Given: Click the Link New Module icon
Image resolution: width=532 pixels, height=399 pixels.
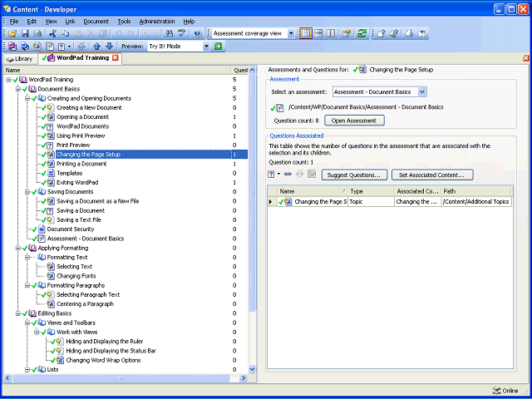Looking at the screenshot, I should pos(12,47).
